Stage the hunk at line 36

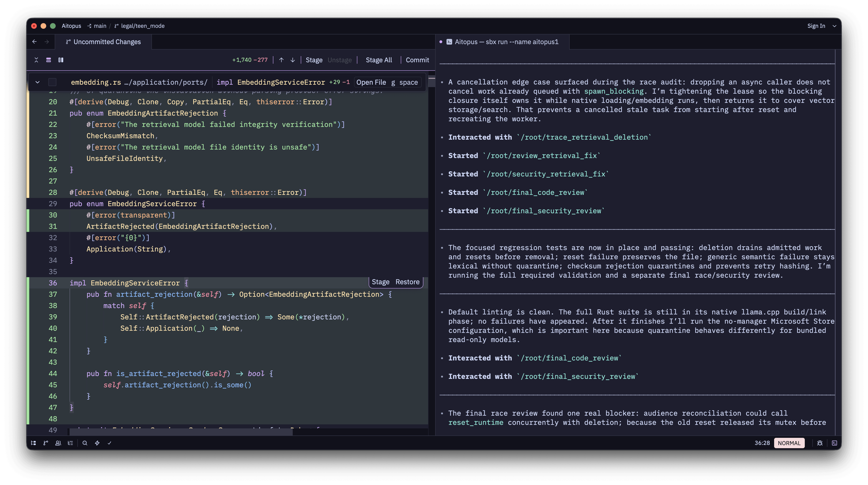(x=380, y=282)
